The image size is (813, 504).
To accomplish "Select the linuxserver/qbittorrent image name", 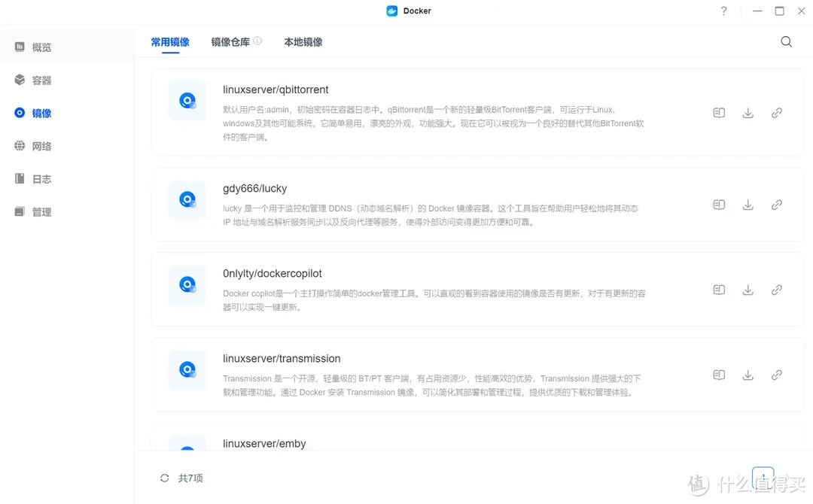I will [276, 89].
